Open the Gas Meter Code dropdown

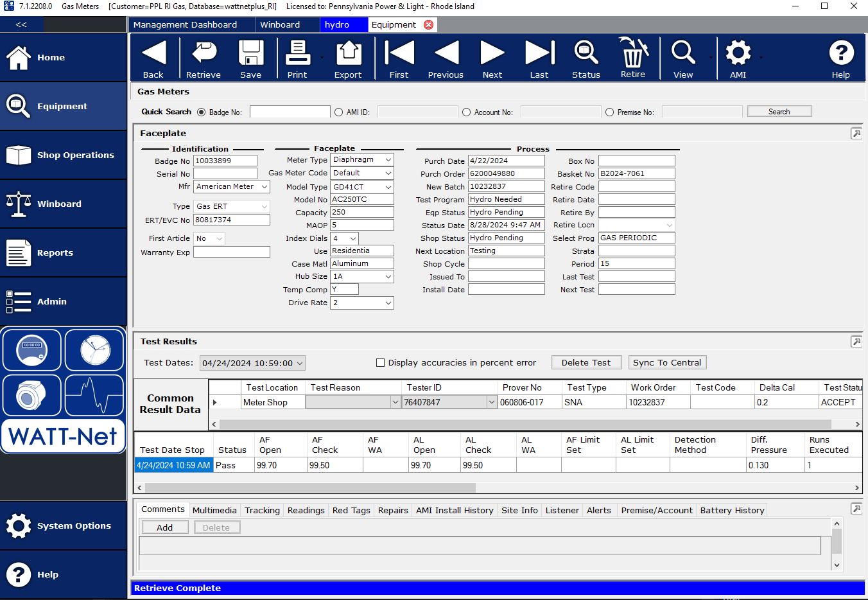[x=388, y=173]
